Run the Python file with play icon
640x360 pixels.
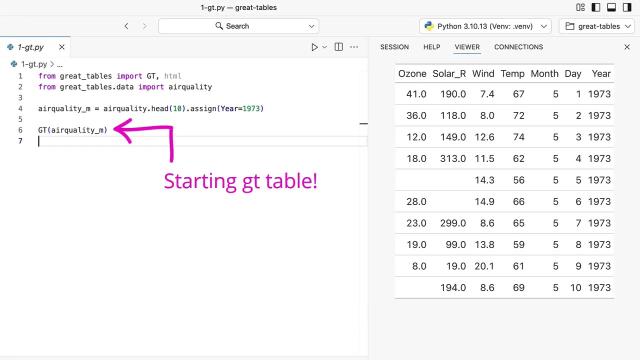tap(314, 47)
